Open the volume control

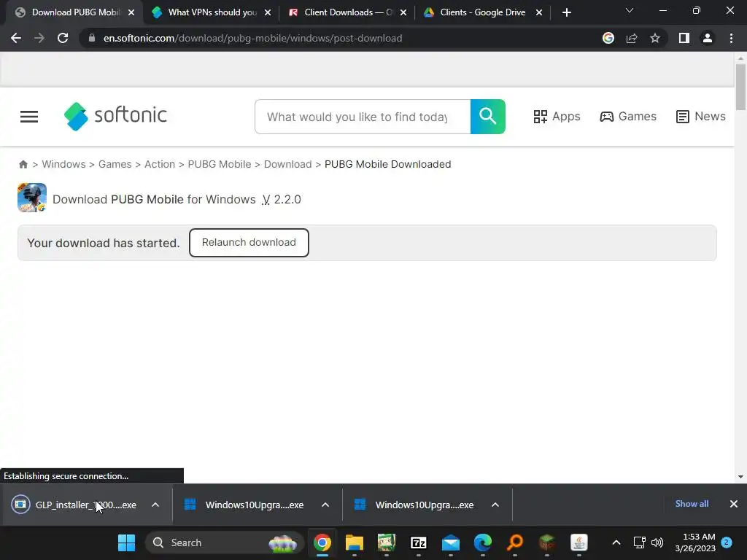point(657,542)
